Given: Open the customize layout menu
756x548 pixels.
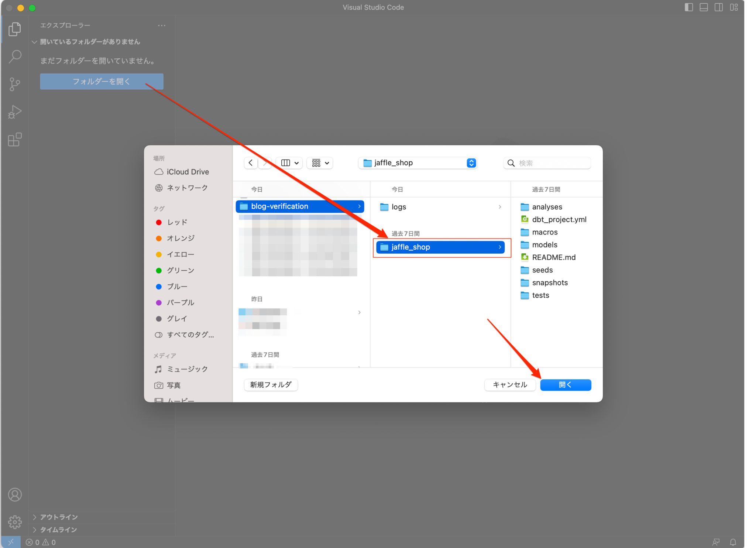Looking at the screenshot, I should (734, 7).
